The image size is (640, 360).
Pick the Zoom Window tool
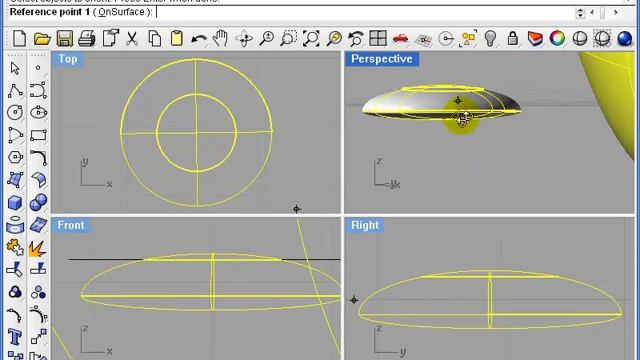289,39
